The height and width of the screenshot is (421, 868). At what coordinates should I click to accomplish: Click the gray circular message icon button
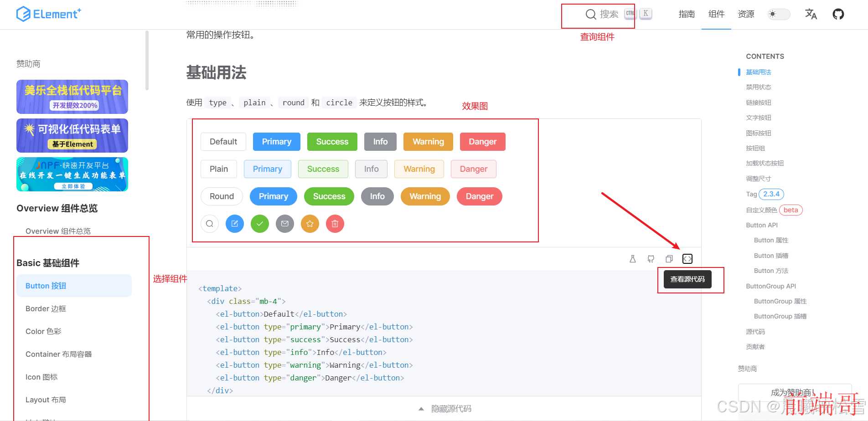(x=285, y=224)
